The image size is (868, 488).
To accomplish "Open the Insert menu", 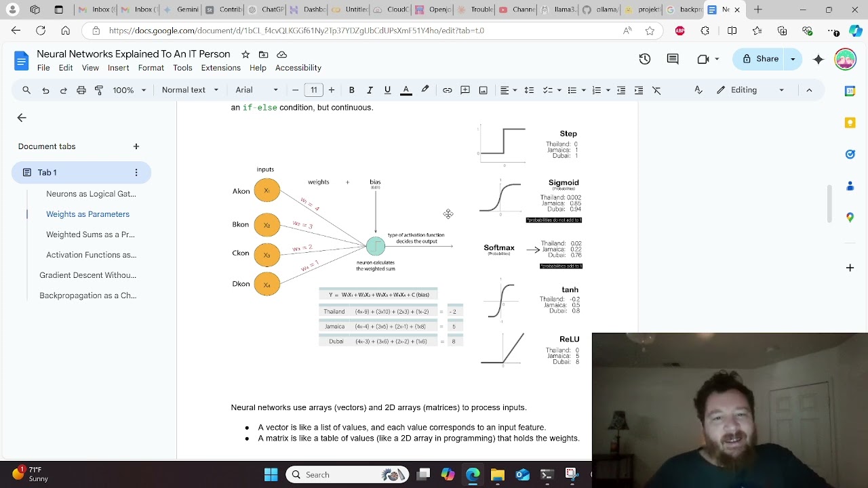I will (x=118, y=68).
